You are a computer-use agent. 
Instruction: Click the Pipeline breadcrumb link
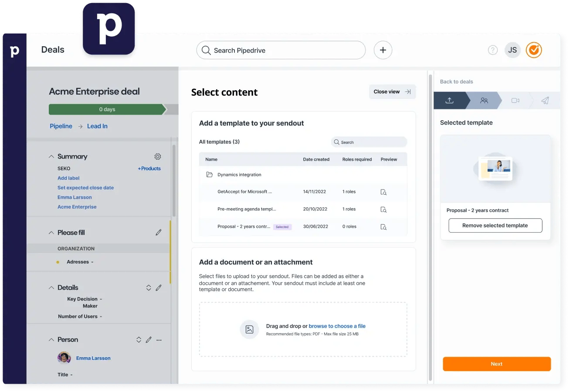coord(61,126)
